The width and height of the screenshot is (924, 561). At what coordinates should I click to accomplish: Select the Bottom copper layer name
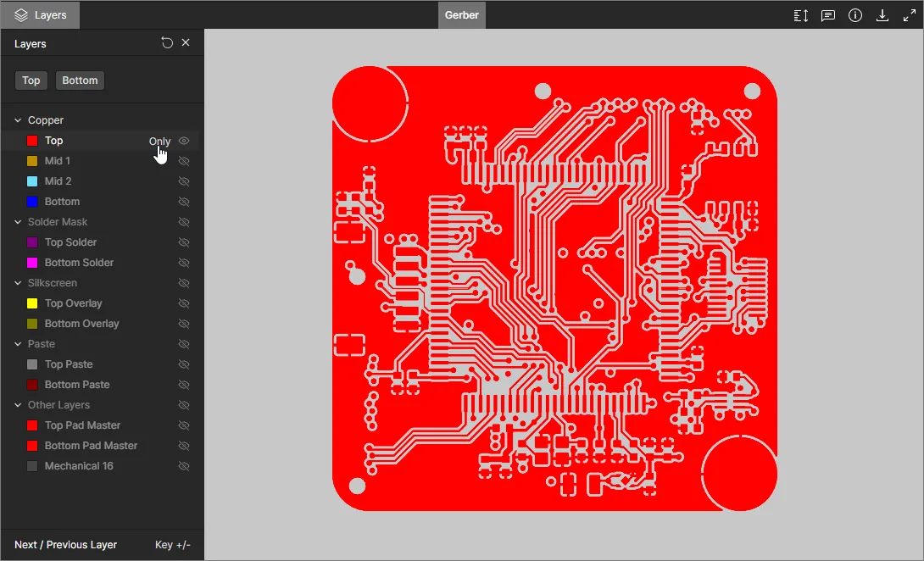[62, 202]
